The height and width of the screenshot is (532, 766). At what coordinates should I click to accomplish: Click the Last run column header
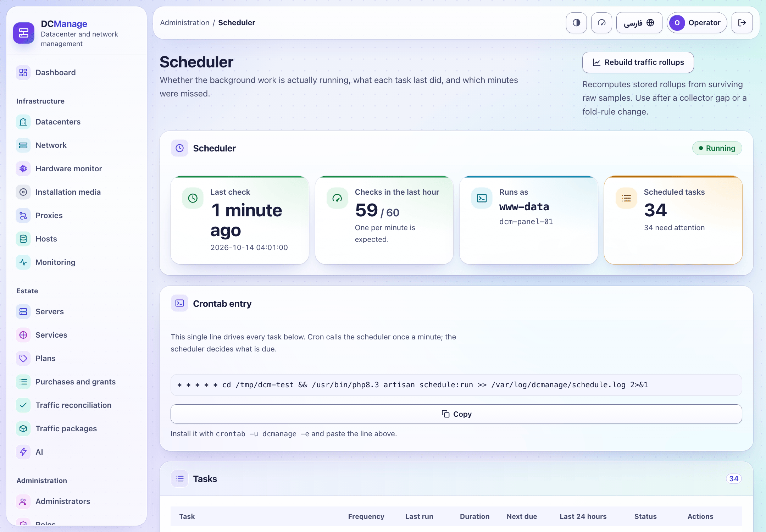pos(419,516)
